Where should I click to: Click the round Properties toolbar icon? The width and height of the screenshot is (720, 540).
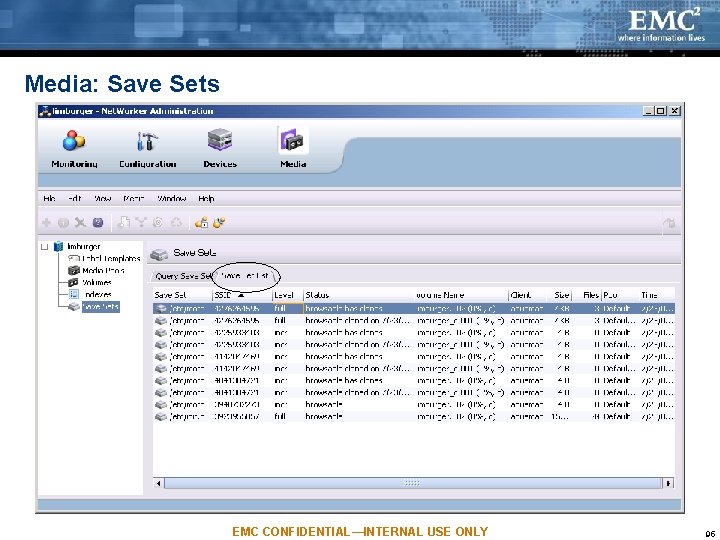(x=63, y=223)
